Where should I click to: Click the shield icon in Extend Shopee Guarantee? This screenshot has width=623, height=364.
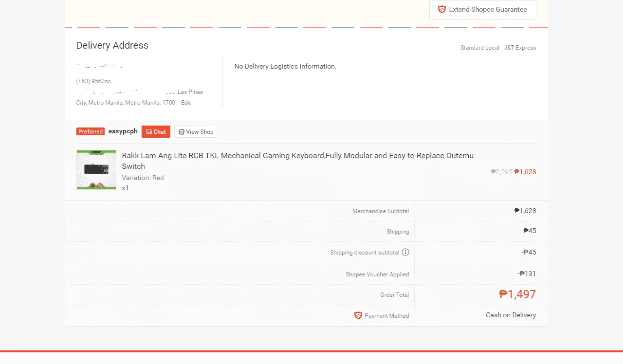[442, 9]
